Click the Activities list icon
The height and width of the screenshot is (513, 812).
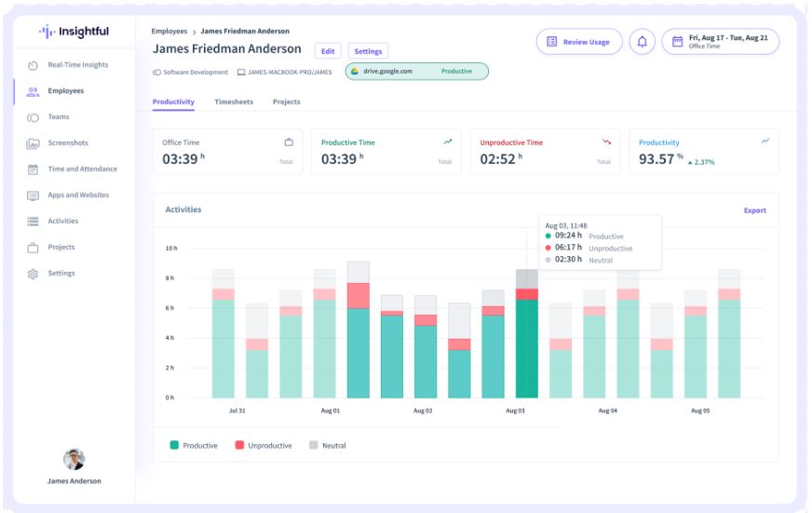pyautogui.click(x=33, y=222)
